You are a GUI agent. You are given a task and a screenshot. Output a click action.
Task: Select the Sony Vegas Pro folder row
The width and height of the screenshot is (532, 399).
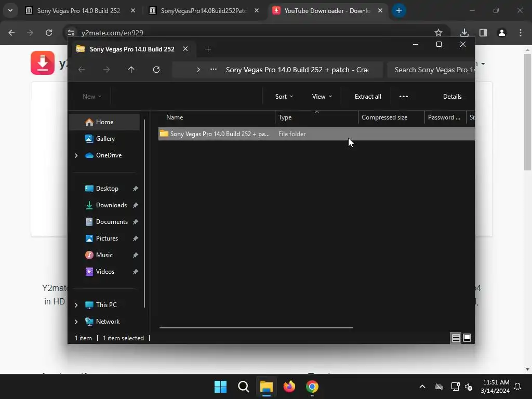316,134
